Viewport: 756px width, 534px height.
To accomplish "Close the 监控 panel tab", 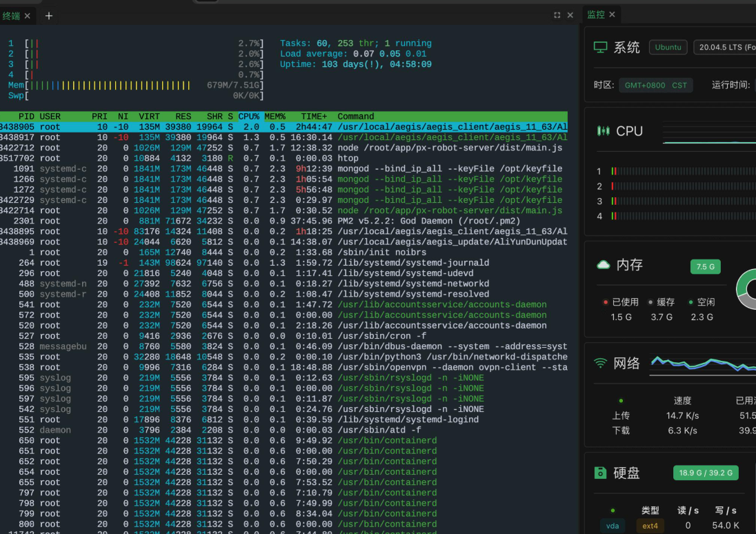I will [x=613, y=14].
